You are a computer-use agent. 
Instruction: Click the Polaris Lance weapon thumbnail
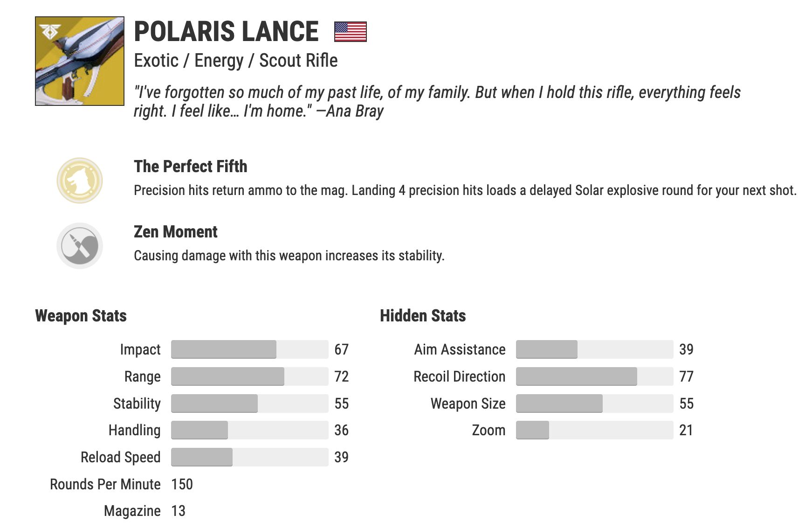(80, 61)
